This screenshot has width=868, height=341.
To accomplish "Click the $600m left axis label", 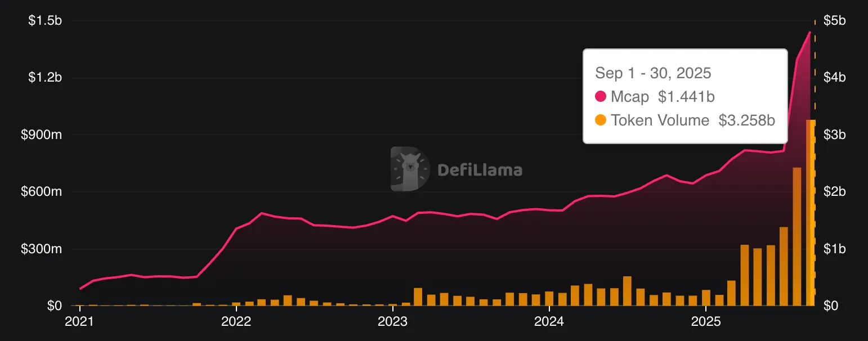I will (x=43, y=192).
